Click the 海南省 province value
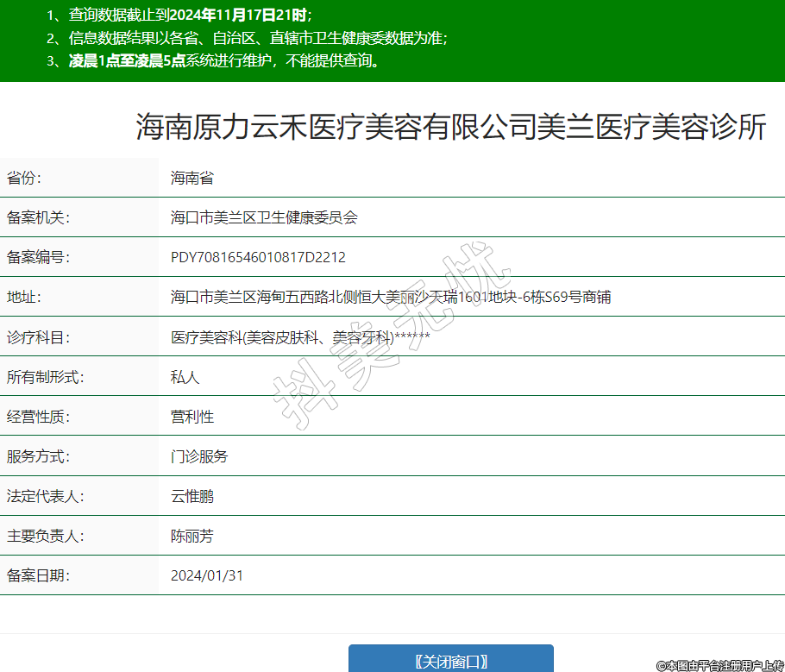The width and height of the screenshot is (785, 672). (192, 179)
